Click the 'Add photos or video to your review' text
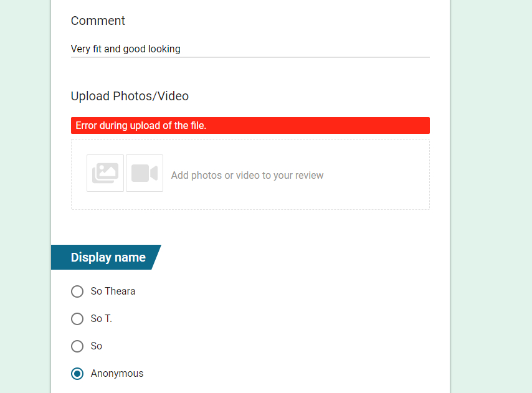The height and width of the screenshot is (393, 532). [x=247, y=175]
